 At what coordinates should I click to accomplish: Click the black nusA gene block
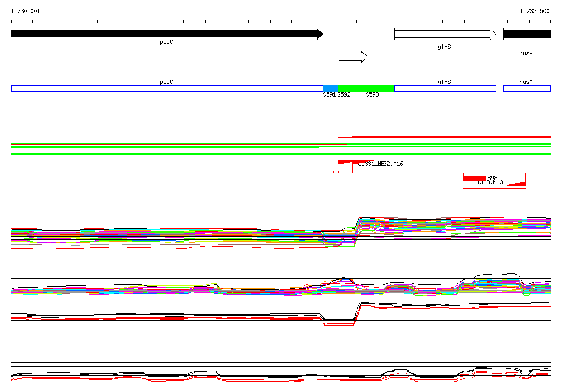[x=527, y=34]
